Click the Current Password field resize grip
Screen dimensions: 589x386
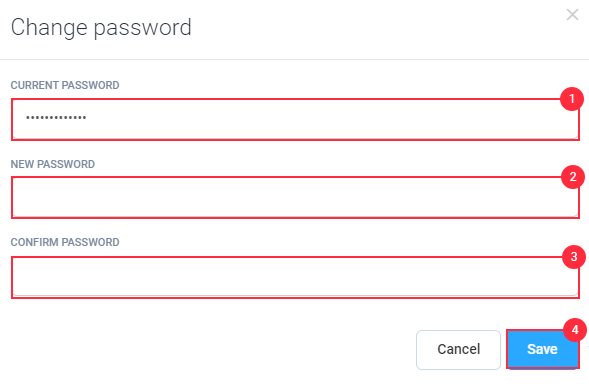tap(575, 136)
